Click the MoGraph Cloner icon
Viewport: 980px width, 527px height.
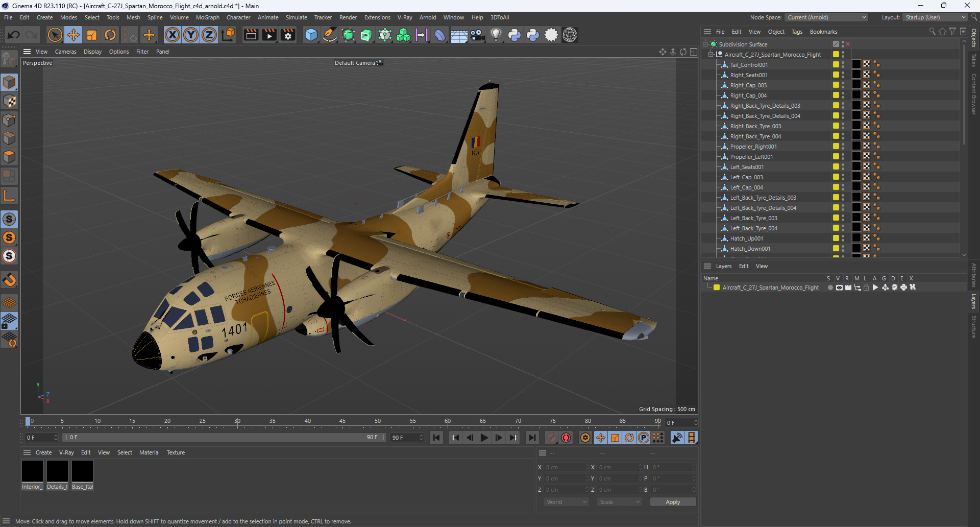click(x=403, y=35)
